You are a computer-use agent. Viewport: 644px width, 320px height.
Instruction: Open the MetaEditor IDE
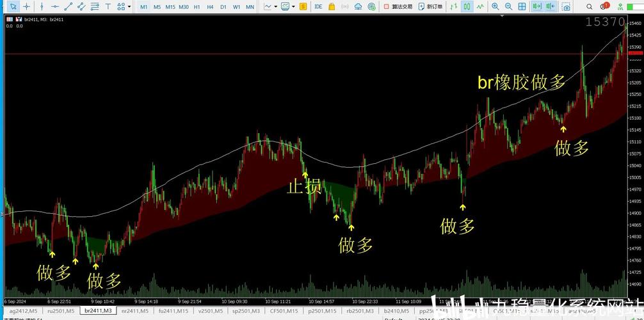[x=318, y=6]
